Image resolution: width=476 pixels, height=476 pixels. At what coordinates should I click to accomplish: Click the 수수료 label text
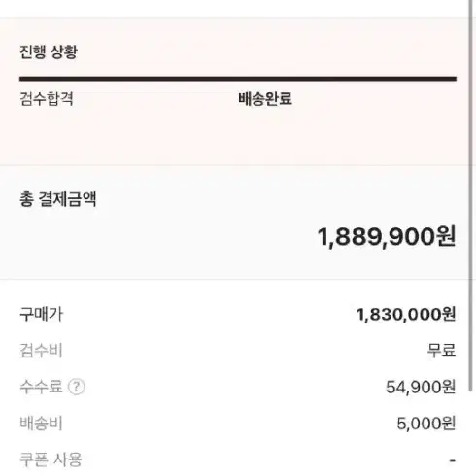[41, 387]
